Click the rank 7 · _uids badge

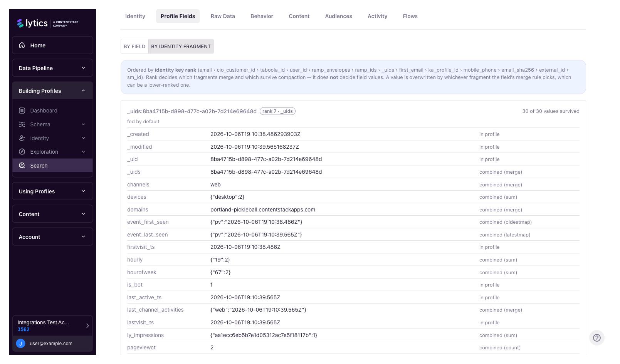(277, 111)
